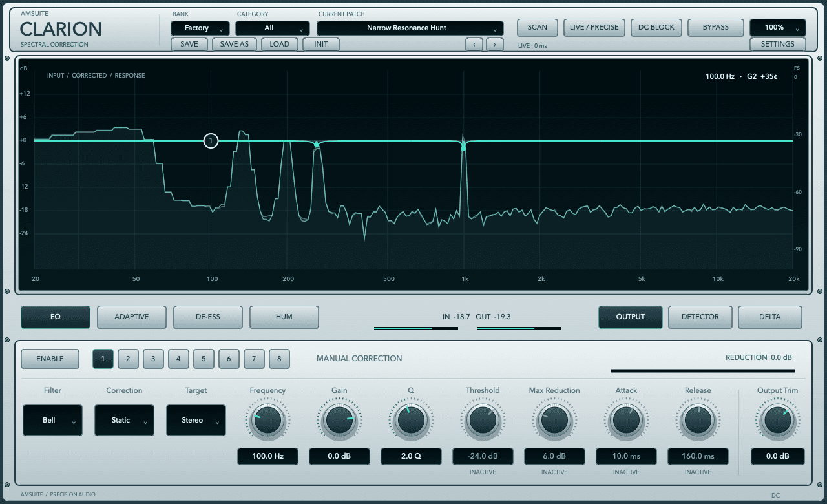Viewport: 827px width, 504px height.
Task: Switch to the EQ tab
Action: 56,317
